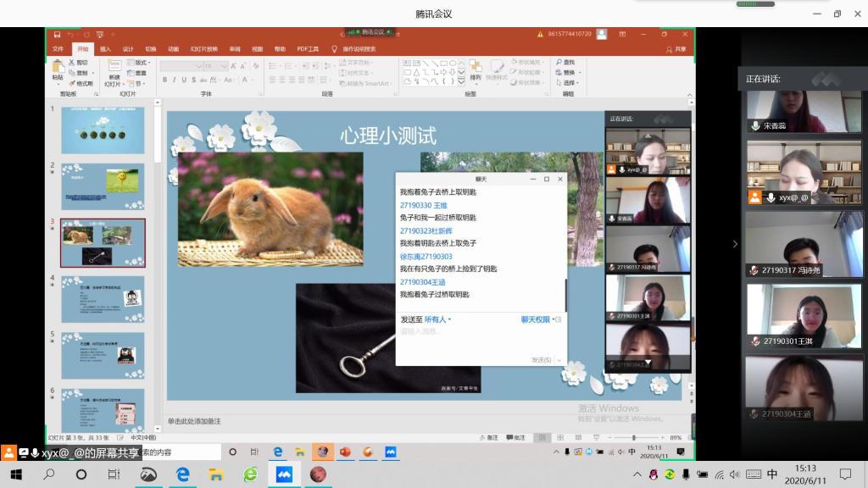Screen dimensions: 868x488
Task: Open Task View on the Windows taskbar
Action: click(x=114, y=474)
